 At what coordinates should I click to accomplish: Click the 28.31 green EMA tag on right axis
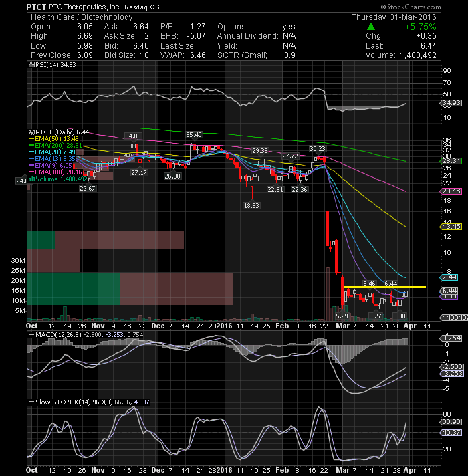coord(451,161)
